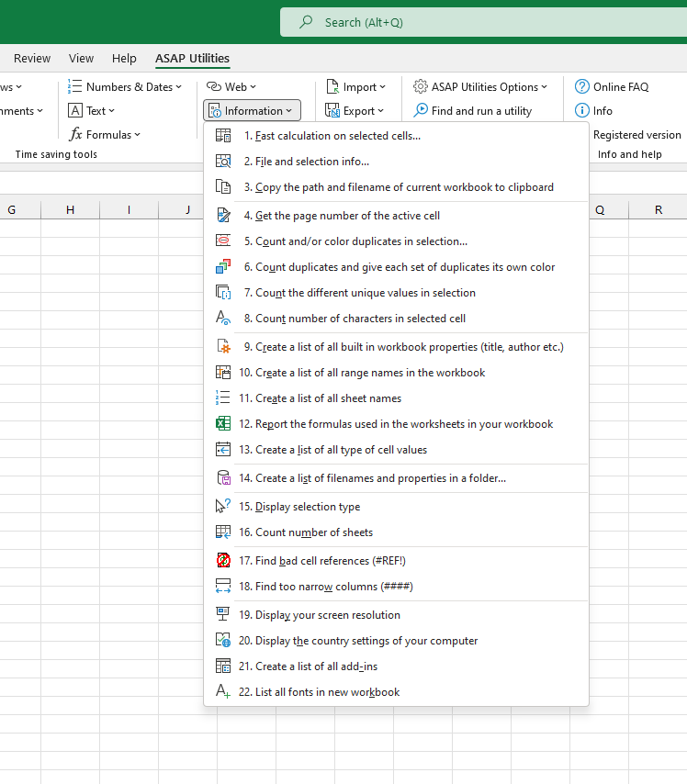Screen dimensions: 687x784
Task: Click the list all type of cell values icon
Action: [223, 450]
